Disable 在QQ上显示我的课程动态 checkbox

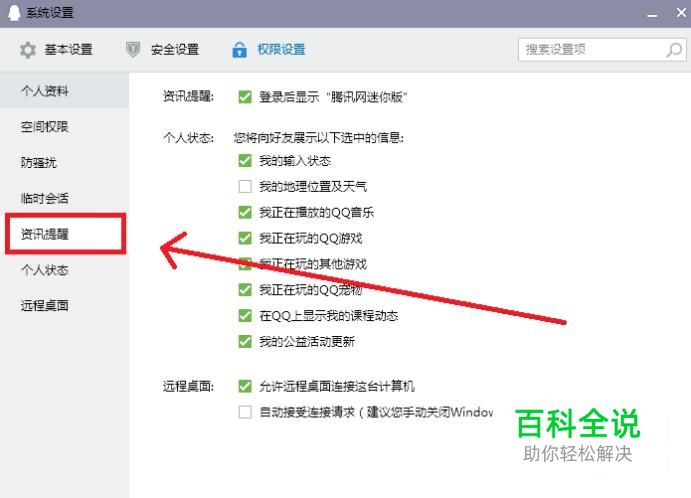[x=245, y=316]
